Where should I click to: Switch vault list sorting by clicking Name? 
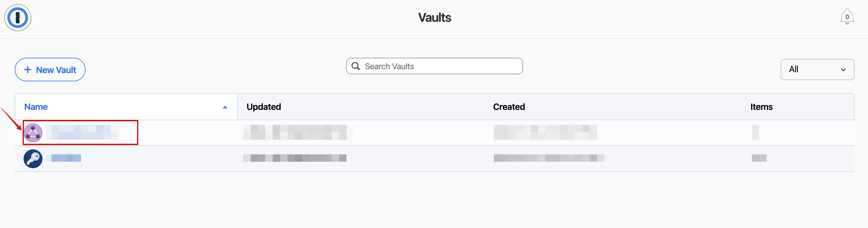click(x=36, y=106)
